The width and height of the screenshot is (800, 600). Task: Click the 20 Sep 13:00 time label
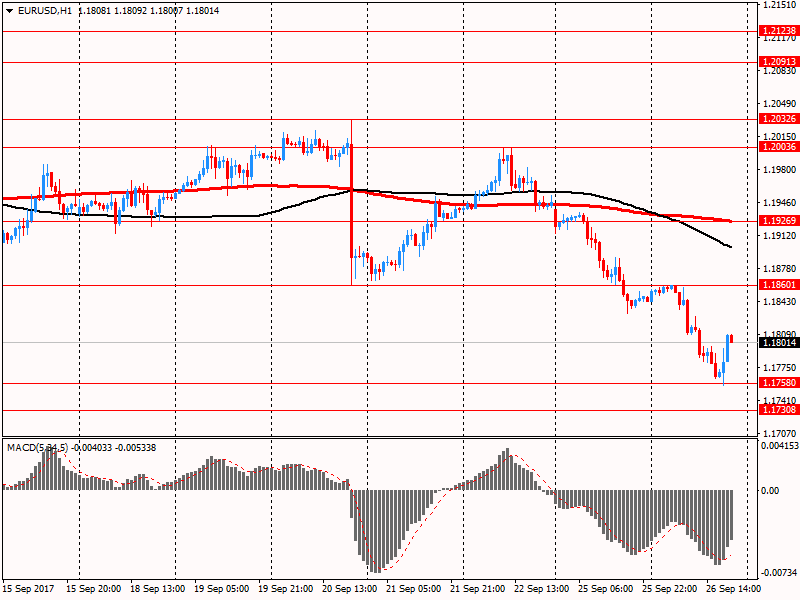[x=349, y=589]
